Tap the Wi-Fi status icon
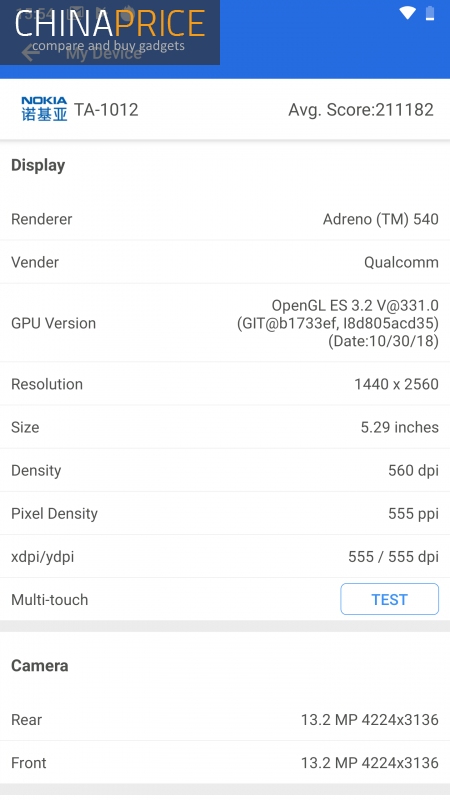Image resolution: width=450 pixels, height=800 pixels. pos(407,13)
